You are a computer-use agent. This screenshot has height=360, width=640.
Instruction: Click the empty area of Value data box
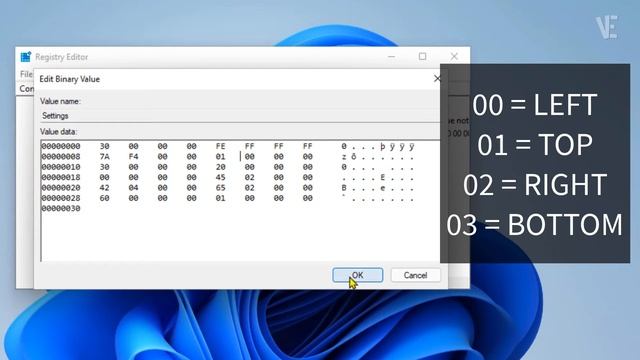tap(241, 237)
